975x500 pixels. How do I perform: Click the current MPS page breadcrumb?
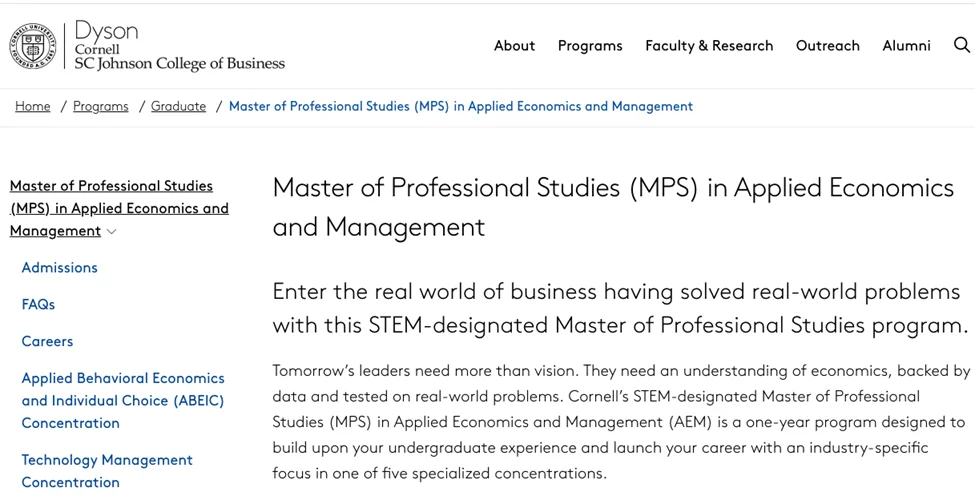pyautogui.click(x=460, y=106)
